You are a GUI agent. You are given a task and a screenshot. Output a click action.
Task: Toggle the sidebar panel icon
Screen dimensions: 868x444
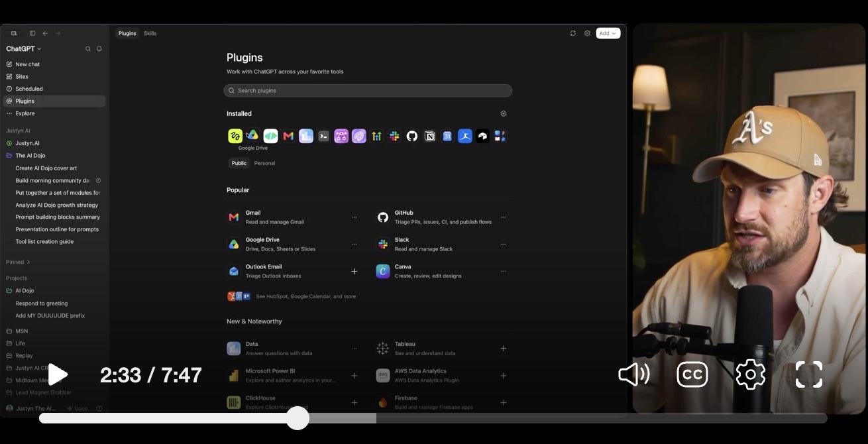click(x=32, y=33)
